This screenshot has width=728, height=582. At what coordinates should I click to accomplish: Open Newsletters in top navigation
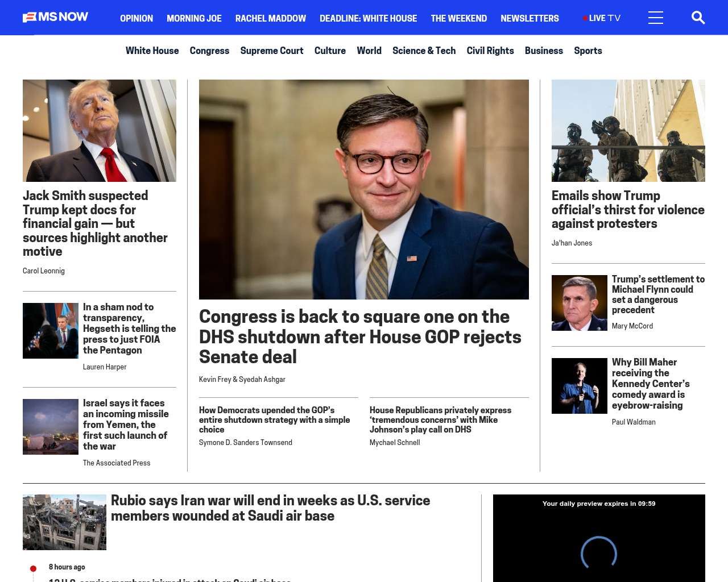pyautogui.click(x=530, y=18)
